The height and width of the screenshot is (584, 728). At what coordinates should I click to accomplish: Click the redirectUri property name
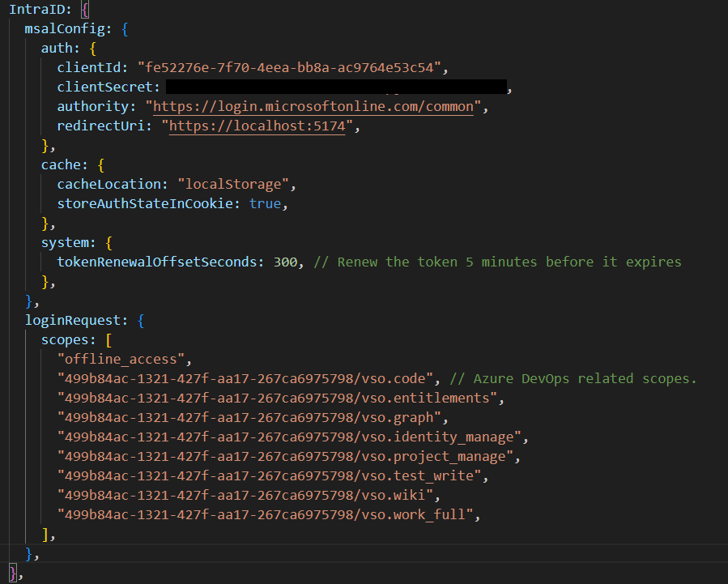click(100, 126)
